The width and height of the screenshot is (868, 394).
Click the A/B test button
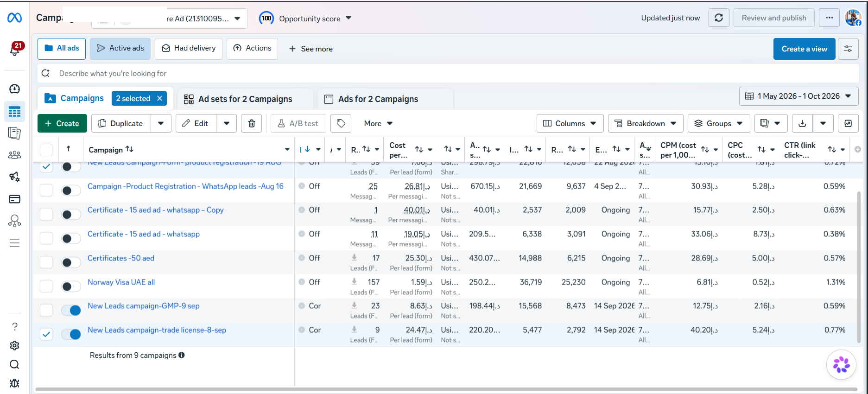[298, 123]
